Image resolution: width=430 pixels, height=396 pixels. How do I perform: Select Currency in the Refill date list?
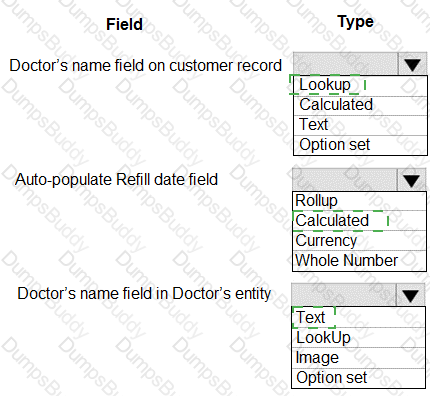tap(359, 241)
